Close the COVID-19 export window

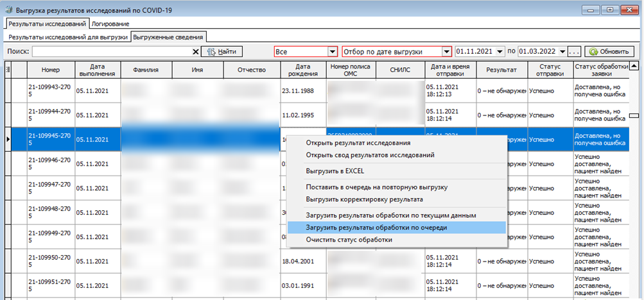pyautogui.click(x=629, y=10)
